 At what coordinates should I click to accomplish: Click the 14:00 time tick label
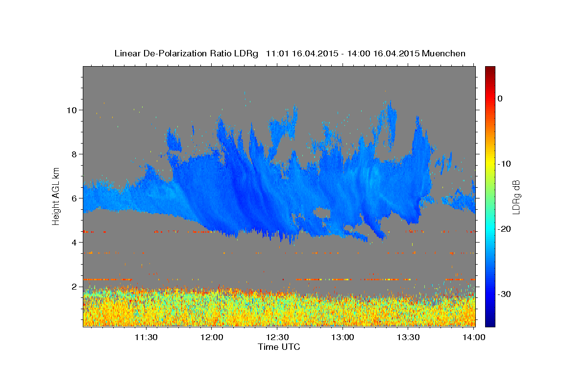(x=474, y=337)
